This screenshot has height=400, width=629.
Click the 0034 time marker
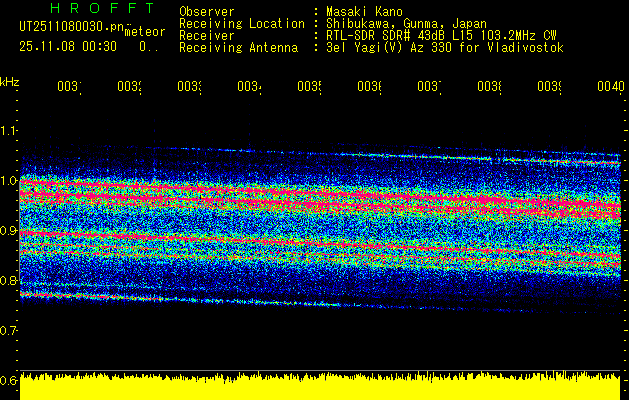pos(250,86)
